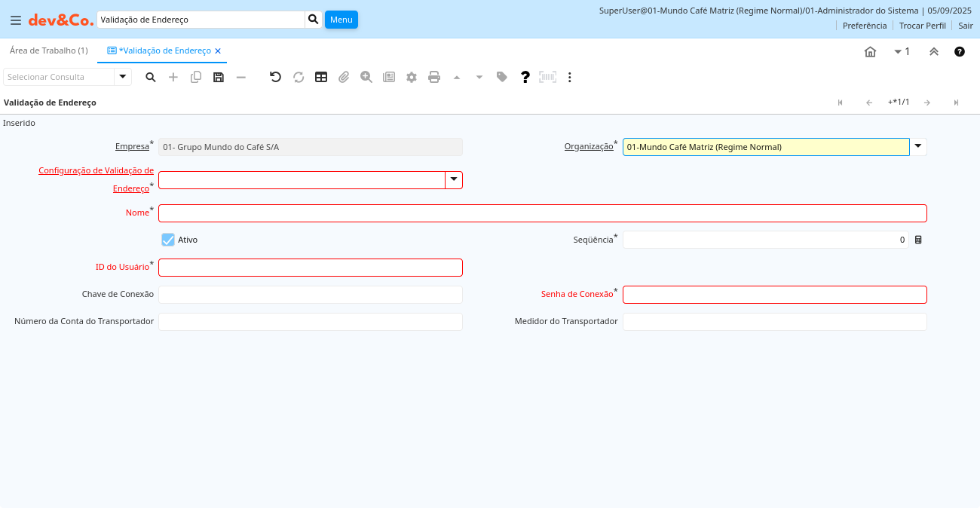Click the Trocar Perfil link

click(922, 26)
